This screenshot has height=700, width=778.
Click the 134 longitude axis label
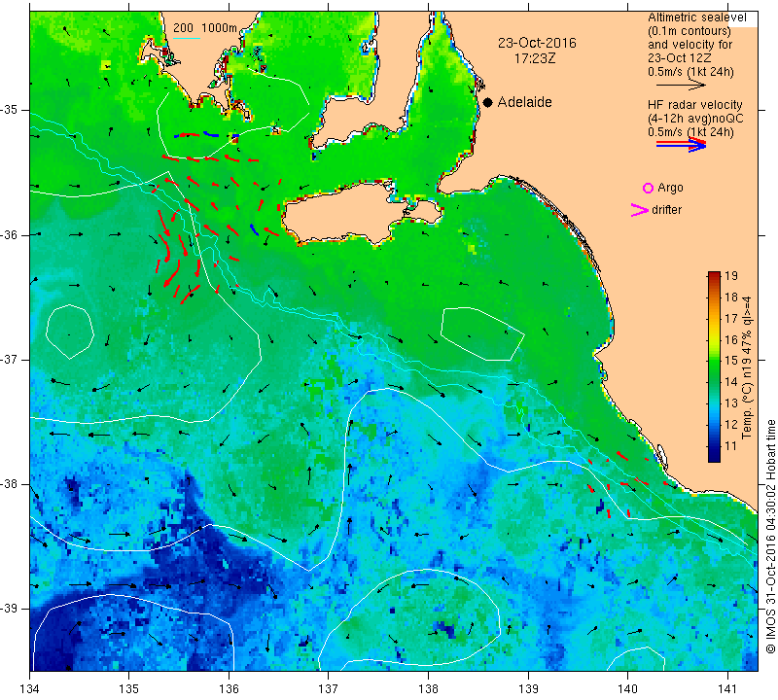coord(30,688)
